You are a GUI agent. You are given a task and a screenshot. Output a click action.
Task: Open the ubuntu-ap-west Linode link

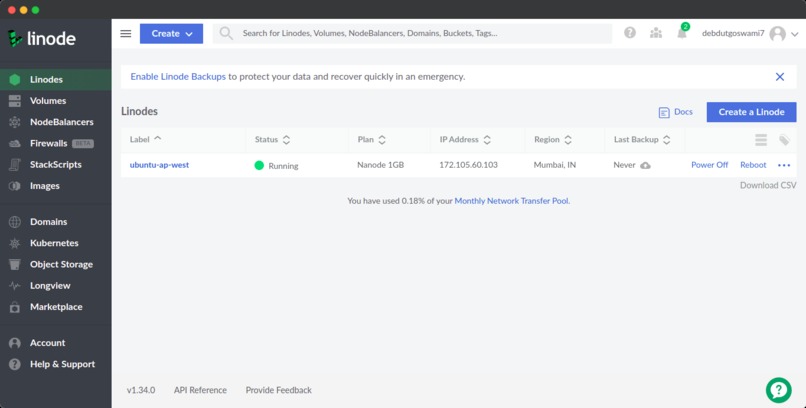tap(159, 165)
